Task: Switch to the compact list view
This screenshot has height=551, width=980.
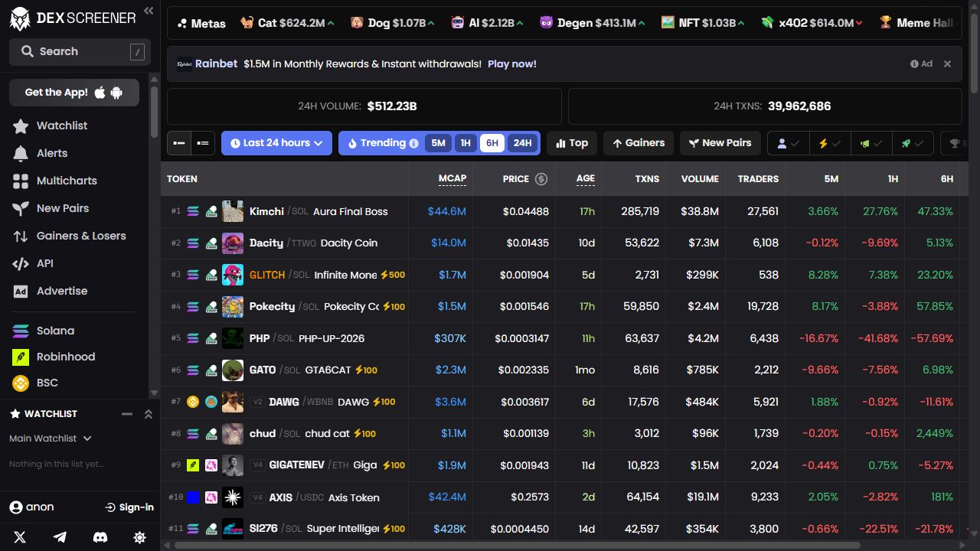Action: (179, 143)
